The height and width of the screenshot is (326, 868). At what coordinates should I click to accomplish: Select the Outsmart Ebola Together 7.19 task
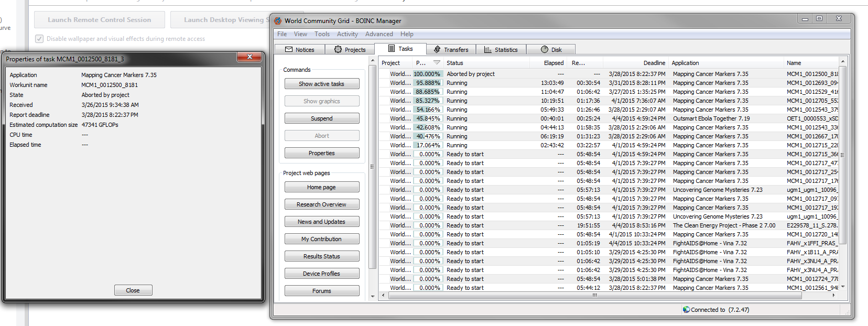609,118
